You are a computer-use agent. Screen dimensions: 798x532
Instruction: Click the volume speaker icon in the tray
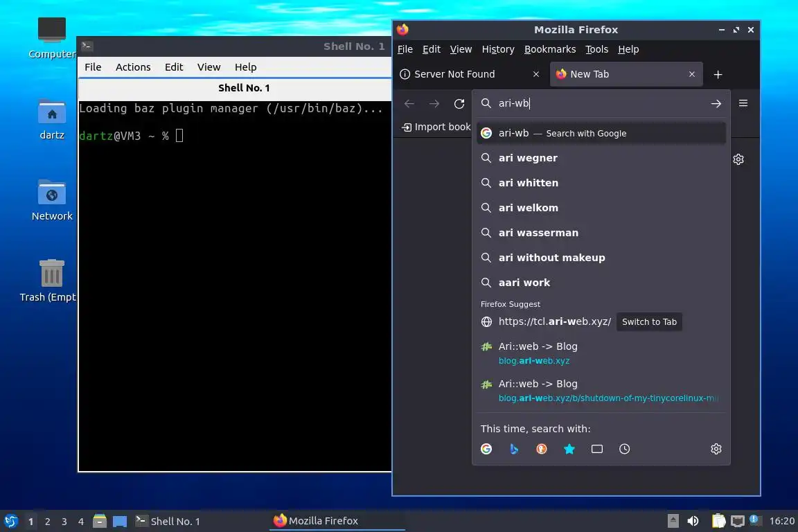coord(693,522)
